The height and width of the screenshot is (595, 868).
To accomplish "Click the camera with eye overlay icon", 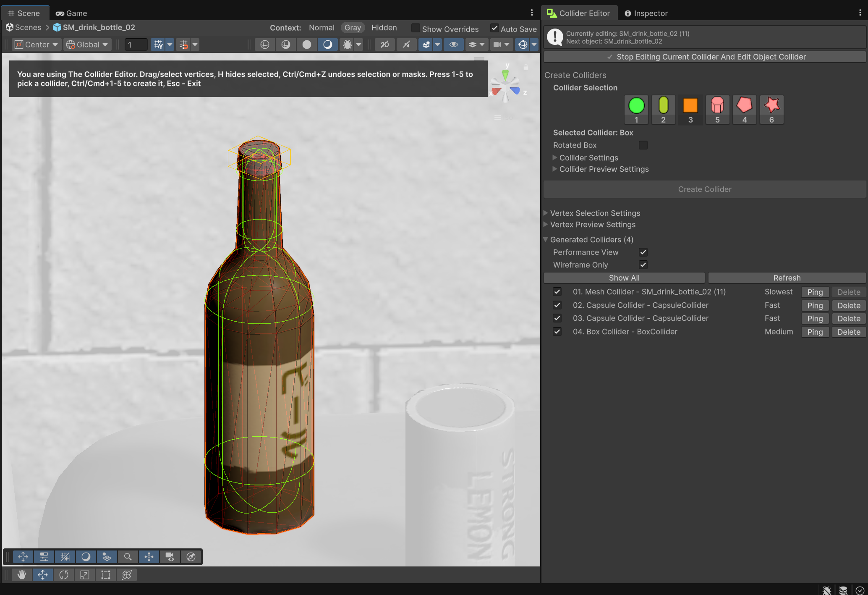I will coord(170,557).
